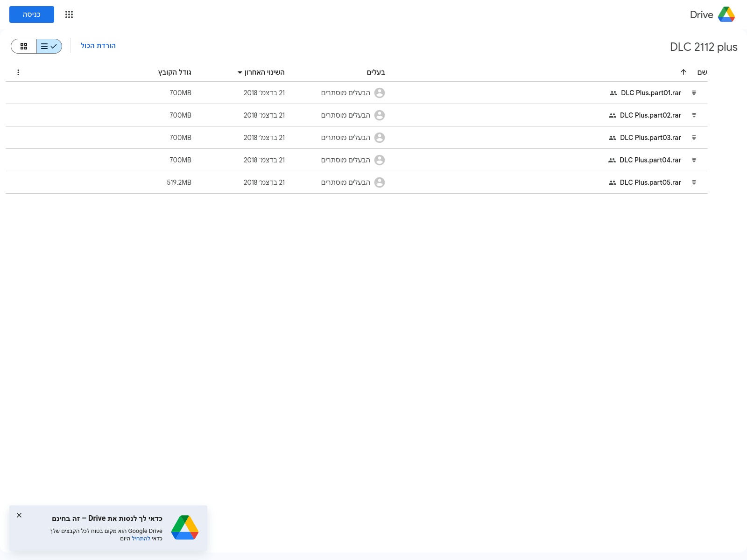Click archive file icon of DLC Plus.part02.rar
Viewport: 747px width, 560px height.
click(694, 115)
